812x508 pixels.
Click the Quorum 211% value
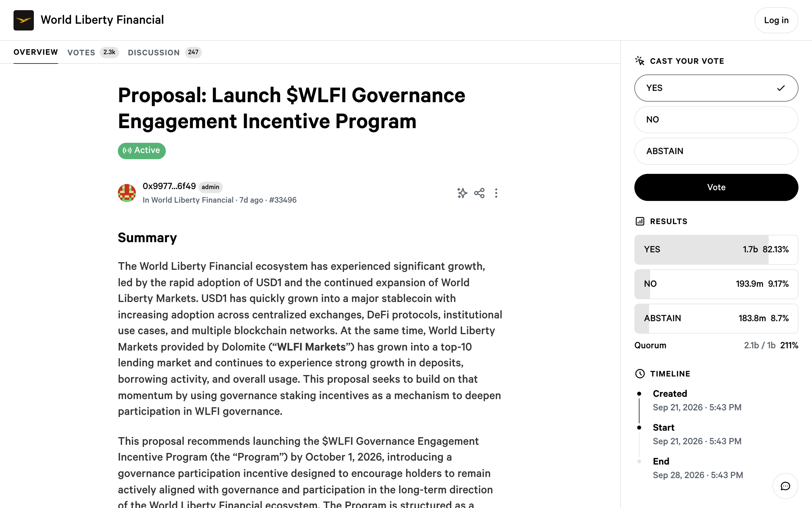coord(789,345)
